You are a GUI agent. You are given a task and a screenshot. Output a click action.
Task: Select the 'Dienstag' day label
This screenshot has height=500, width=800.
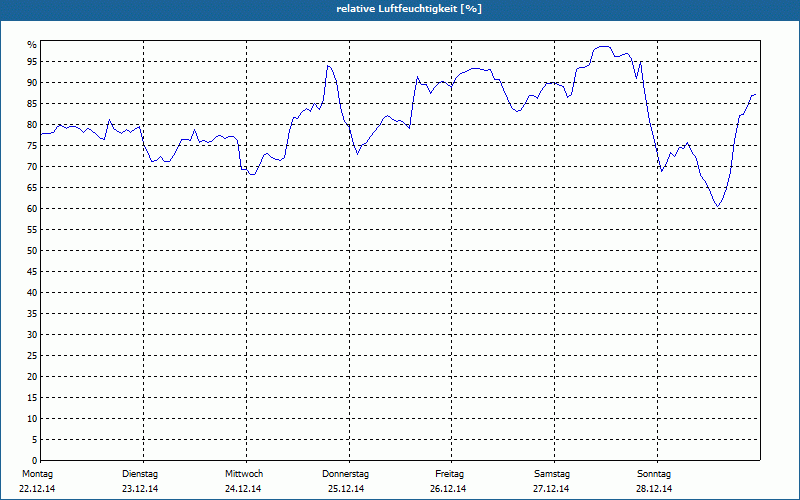[140, 474]
